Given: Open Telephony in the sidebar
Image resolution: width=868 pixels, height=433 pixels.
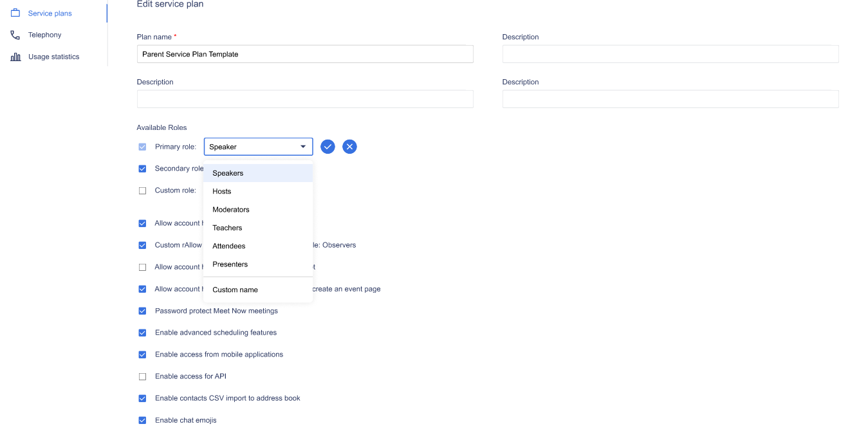Looking at the screenshot, I should pos(44,35).
